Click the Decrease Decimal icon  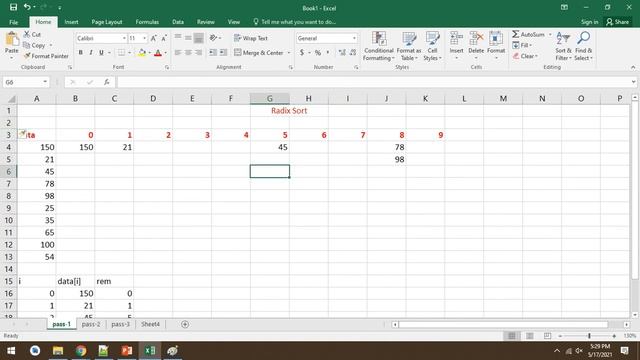tap(353, 53)
